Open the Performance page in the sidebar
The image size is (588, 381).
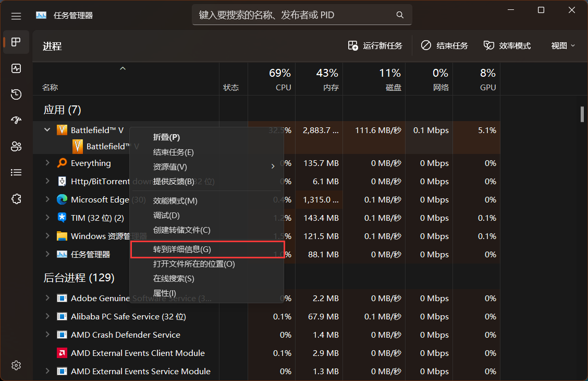(x=16, y=68)
